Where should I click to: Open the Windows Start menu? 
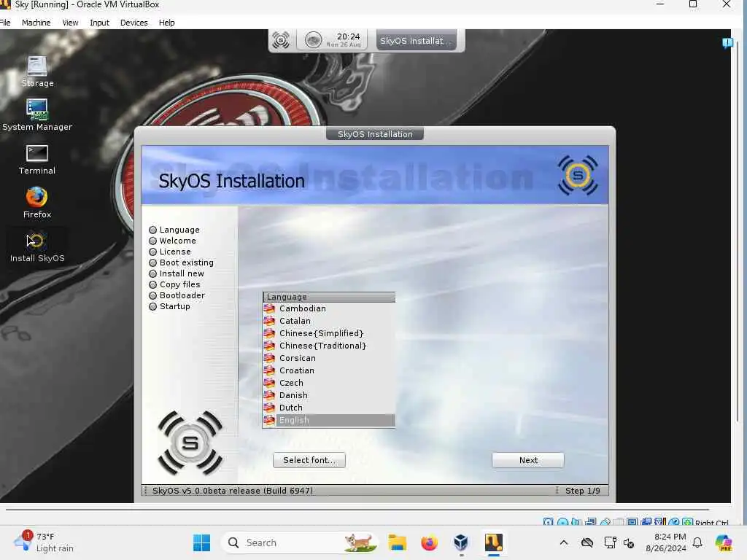click(x=201, y=542)
